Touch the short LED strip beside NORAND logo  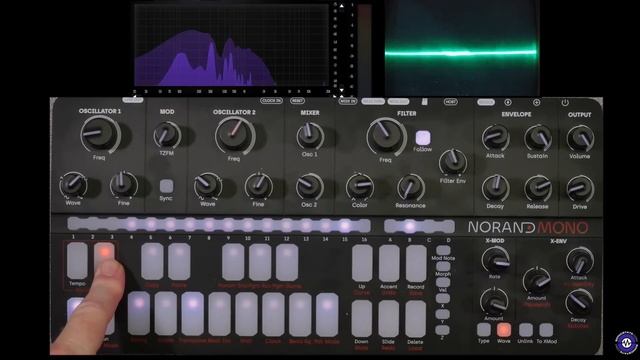pyautogui.click(x=419, y=226)
